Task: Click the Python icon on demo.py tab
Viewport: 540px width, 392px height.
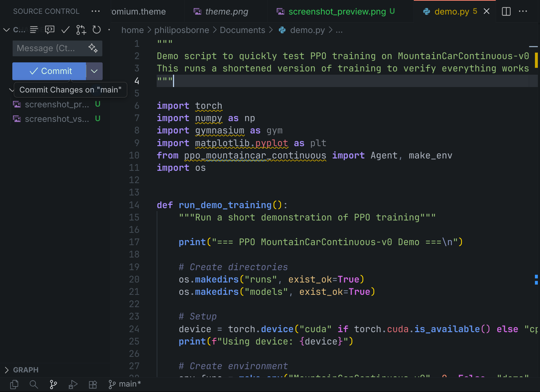Action: point(427,12)
